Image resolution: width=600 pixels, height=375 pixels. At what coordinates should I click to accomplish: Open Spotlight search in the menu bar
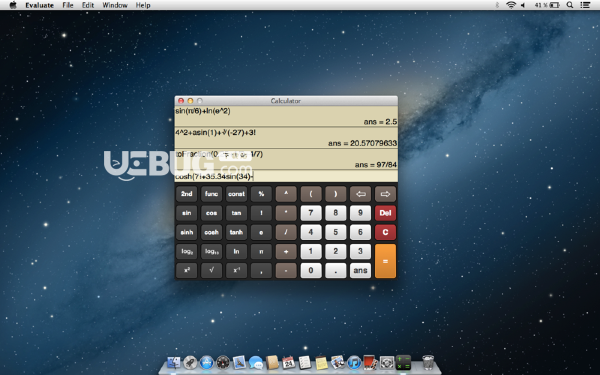pos(570,5)
